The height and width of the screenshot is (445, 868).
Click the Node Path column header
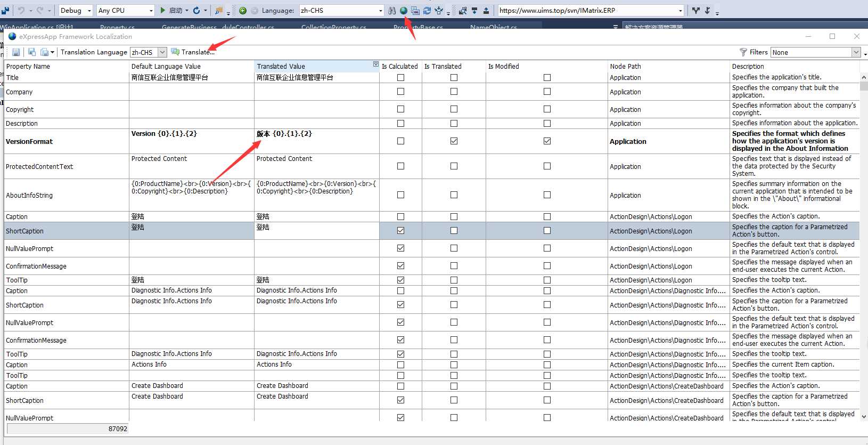coord(668,67)
